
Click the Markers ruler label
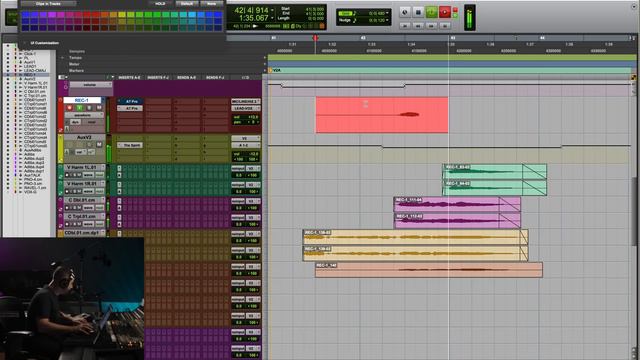76,71
